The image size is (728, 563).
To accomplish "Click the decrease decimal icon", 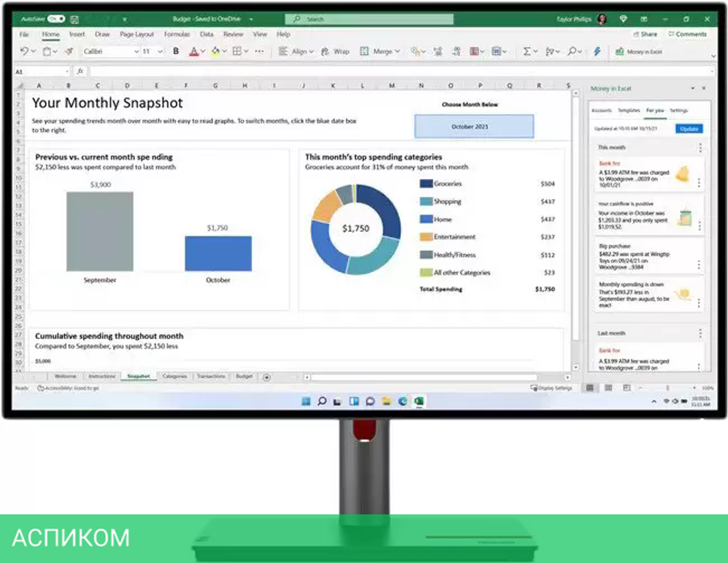I will click(x=456, y=52).
